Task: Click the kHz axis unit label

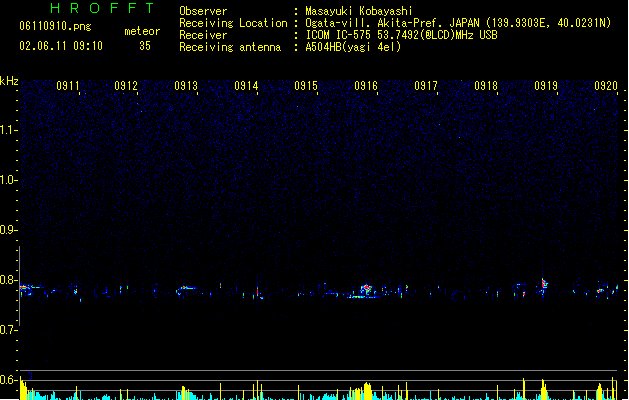Action: tap(9, 81)
